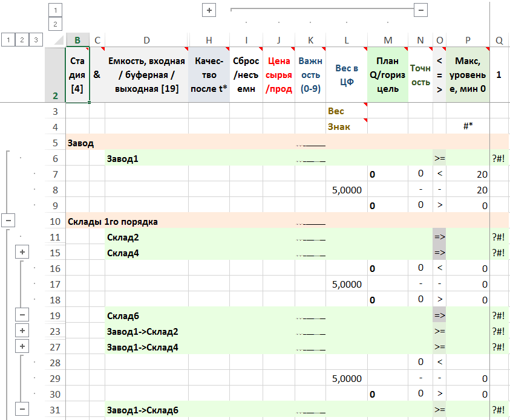Click row outline level 1 button
Viewport: 510px width, 420px height.
[x=8, y=40]
